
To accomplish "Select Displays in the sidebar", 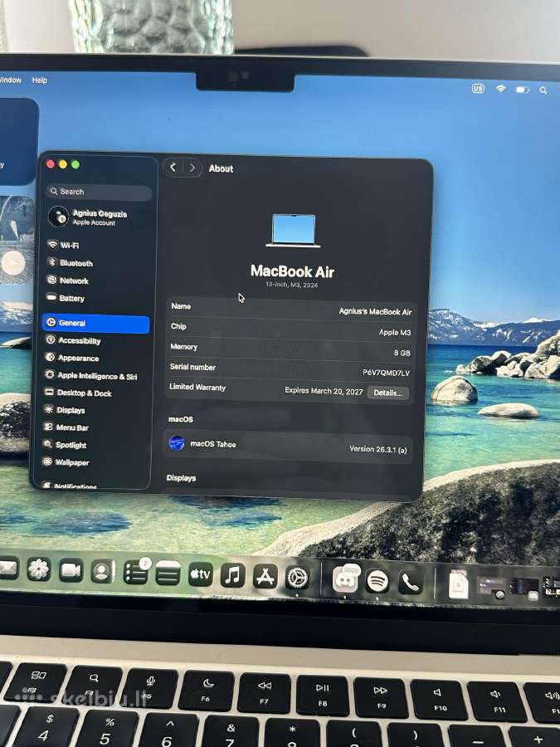I will (65, 410).
